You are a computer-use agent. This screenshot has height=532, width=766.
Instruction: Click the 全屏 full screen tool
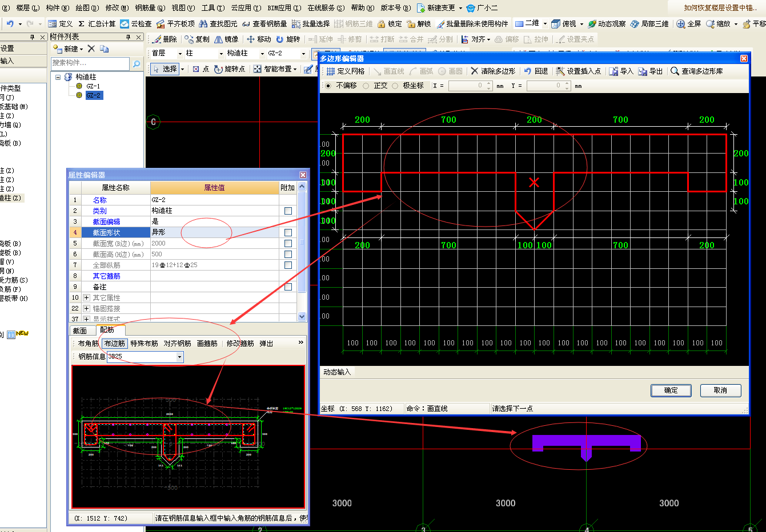688,23
